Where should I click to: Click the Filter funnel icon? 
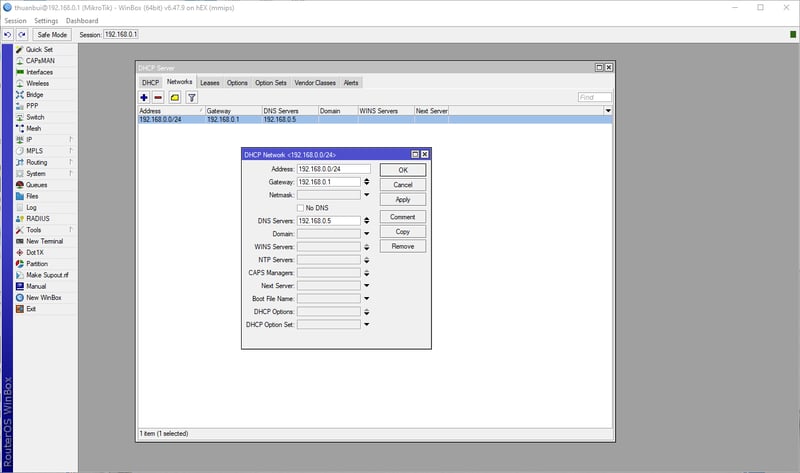click(191, 97)
